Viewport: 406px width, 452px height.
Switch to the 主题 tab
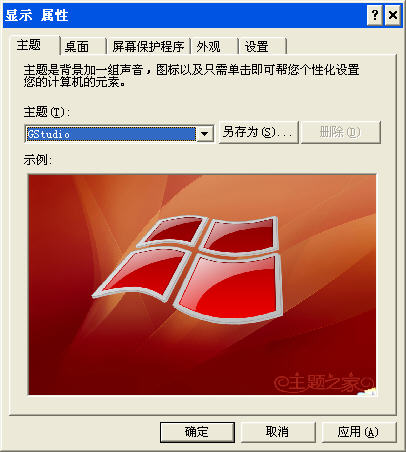coord(30,45)
